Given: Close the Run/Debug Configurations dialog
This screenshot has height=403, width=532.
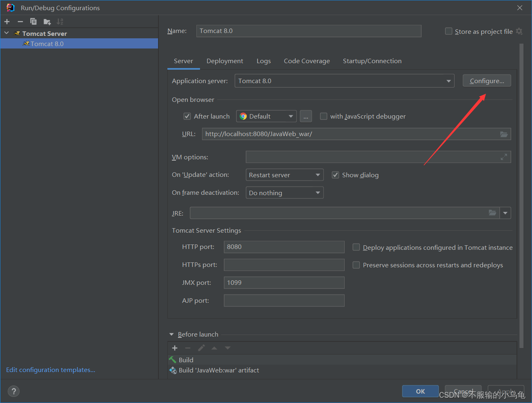Looking at the screenshot, I should [x=520, y=8].
